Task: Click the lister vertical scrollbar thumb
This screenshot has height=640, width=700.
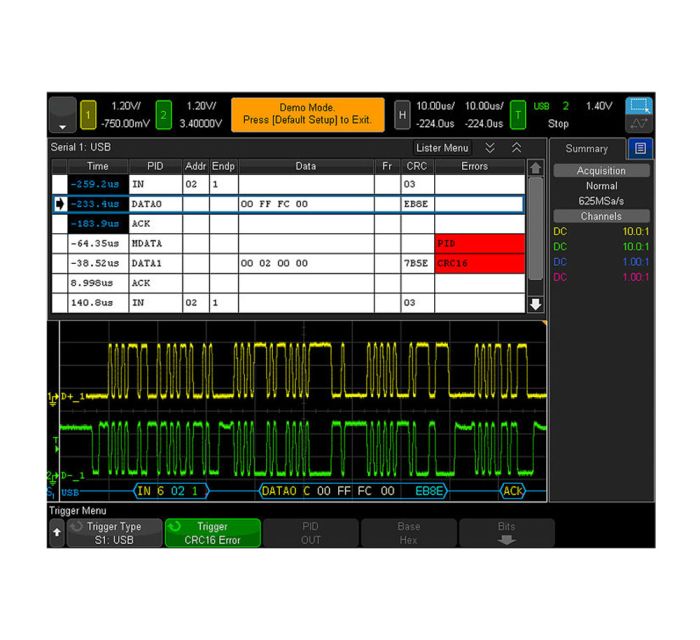Action: [x=536, y=229]
